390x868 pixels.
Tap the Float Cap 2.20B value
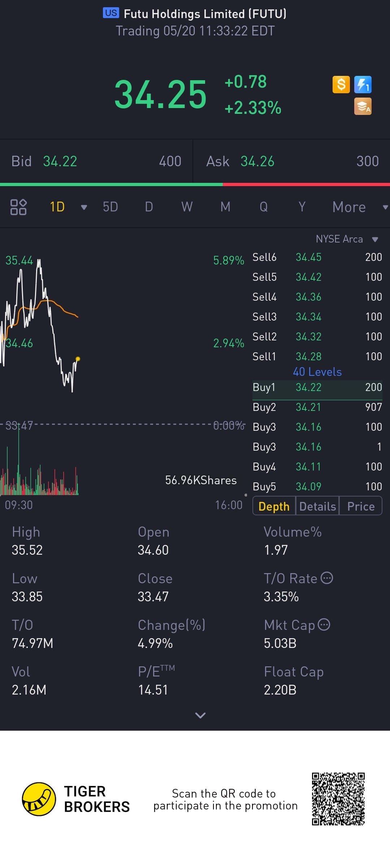[x=280, y=689]
